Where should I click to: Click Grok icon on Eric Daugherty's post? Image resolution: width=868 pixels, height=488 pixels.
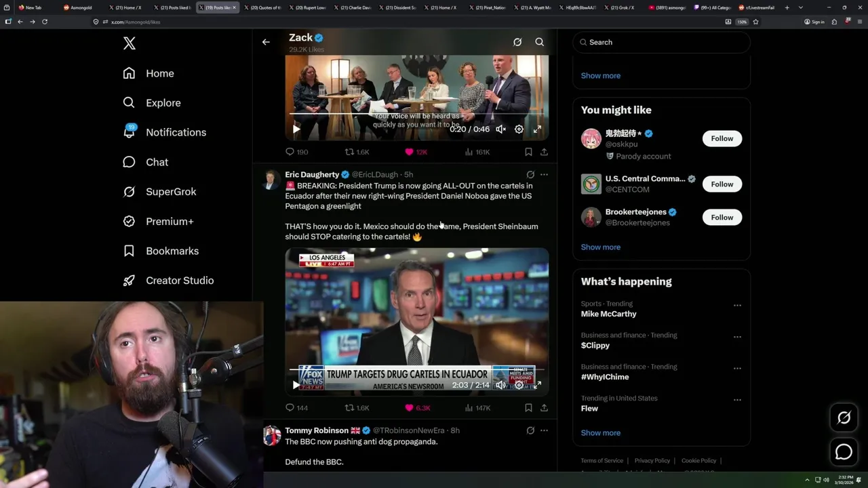coord(530,174)
